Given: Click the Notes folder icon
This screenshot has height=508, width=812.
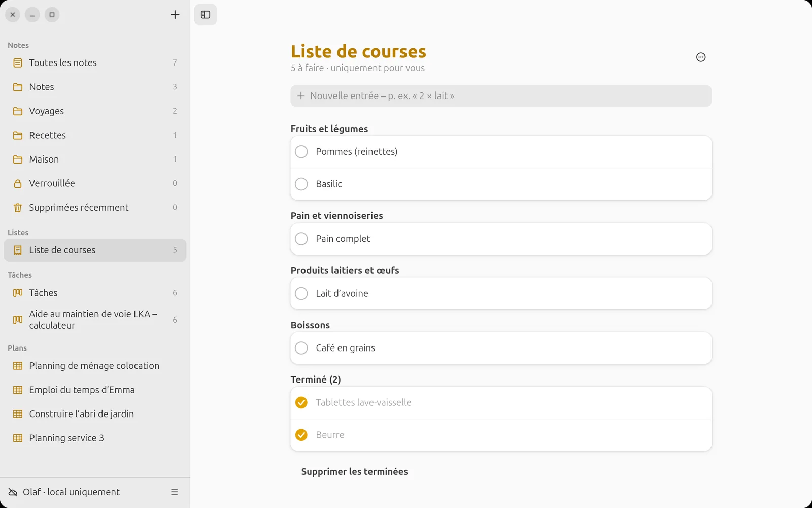Looking at the screenshot, I should (x=18, y=87).
